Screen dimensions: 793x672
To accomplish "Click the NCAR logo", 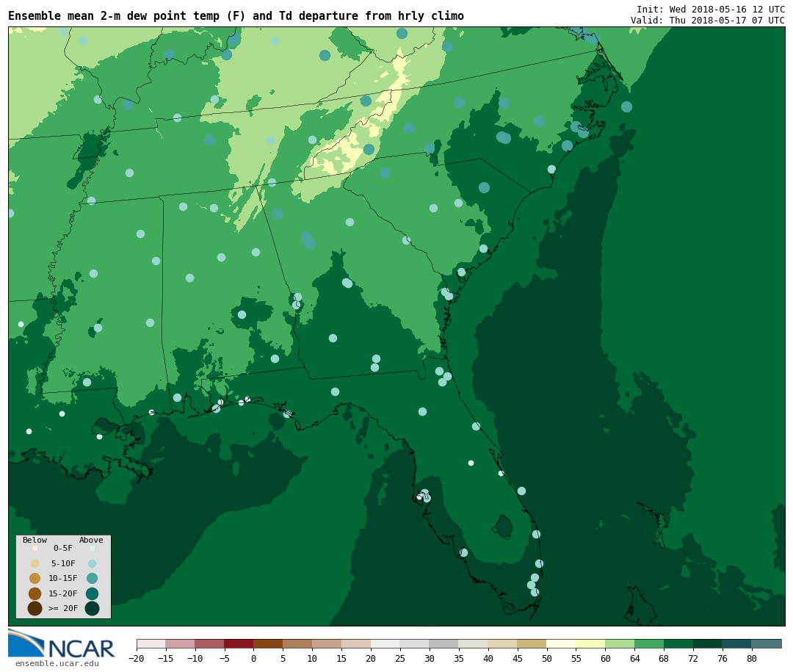I will [61, 643].
